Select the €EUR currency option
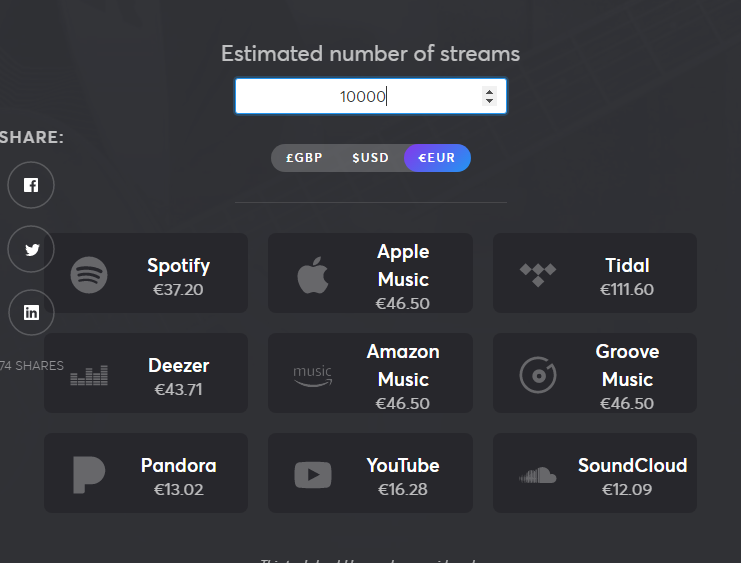This screenshot has height=563, width=741. click(x=437, y=158)
